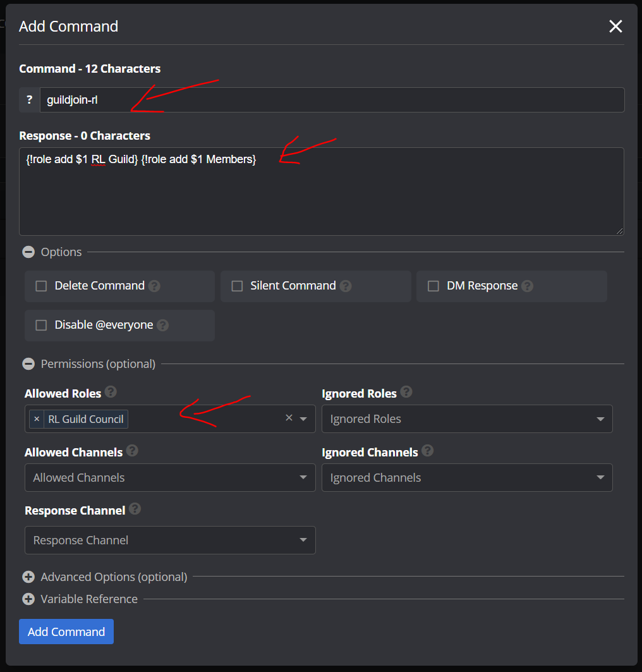Image resolution: width=642 pixels, height=672 pixels.
Task: Enable the Delete Command checkbox
Action: (41, 286)
